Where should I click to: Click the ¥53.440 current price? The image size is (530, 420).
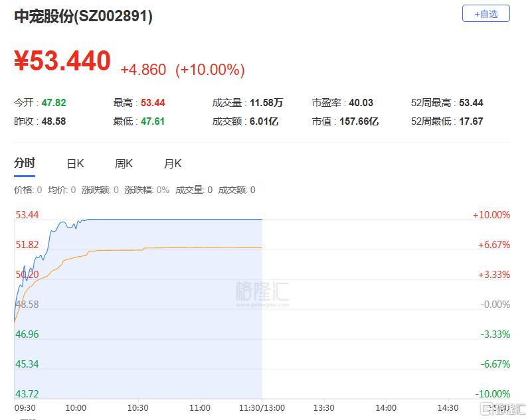(x=62, y=62)
